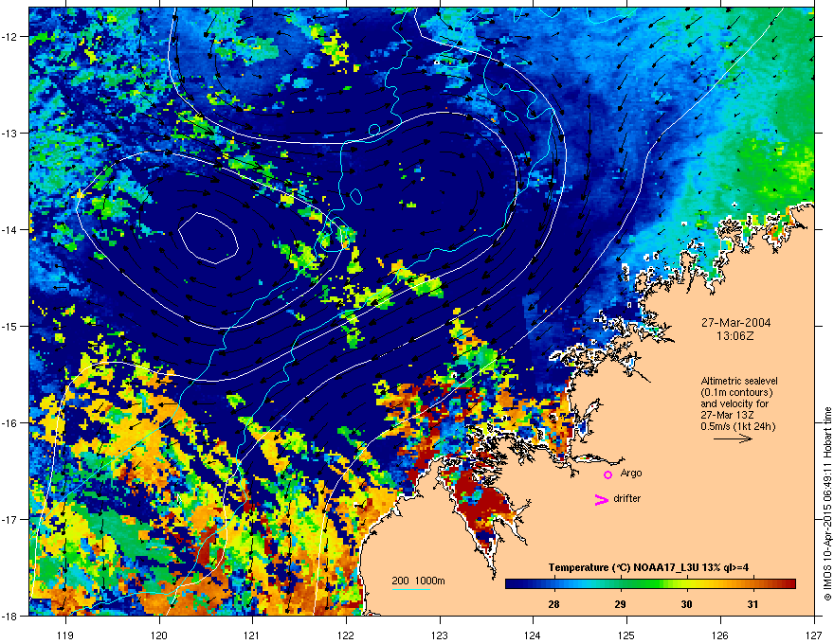Screen dimensions: 834x644
Task: Select the '0.5m/s (1kt 24h)' scale text
Action: point(738,426)
